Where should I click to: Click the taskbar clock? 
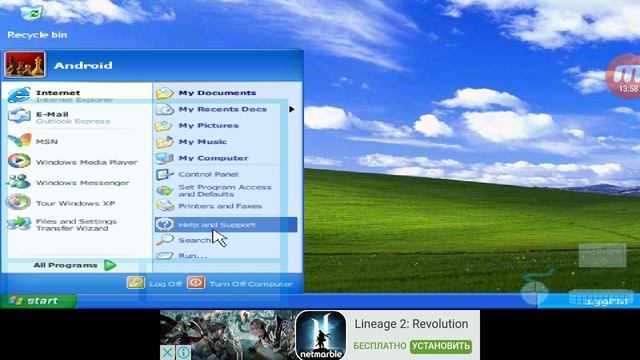[x=607, y=302]
